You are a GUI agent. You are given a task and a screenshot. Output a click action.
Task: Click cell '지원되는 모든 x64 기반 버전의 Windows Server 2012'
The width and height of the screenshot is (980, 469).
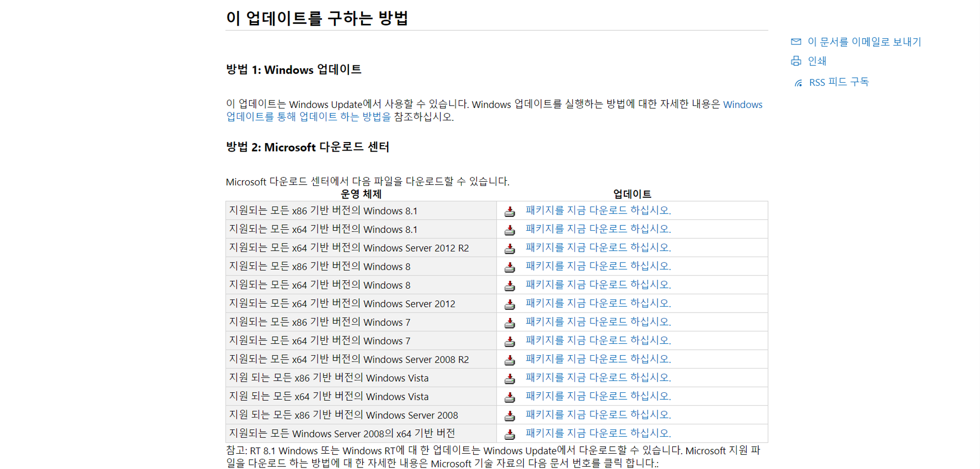361,304
